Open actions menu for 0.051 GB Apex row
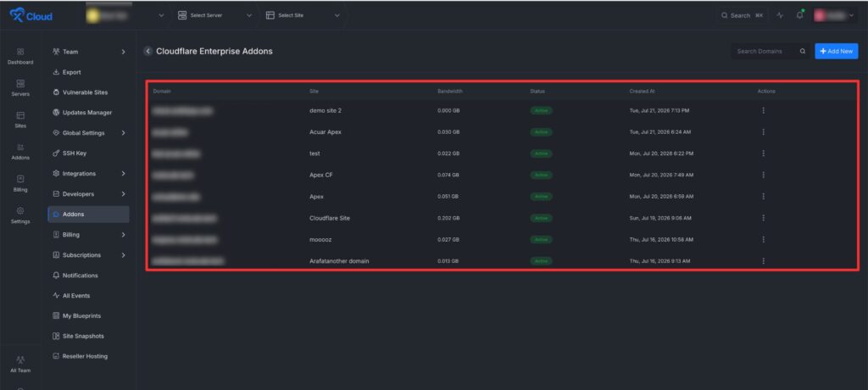 (764, 196)
